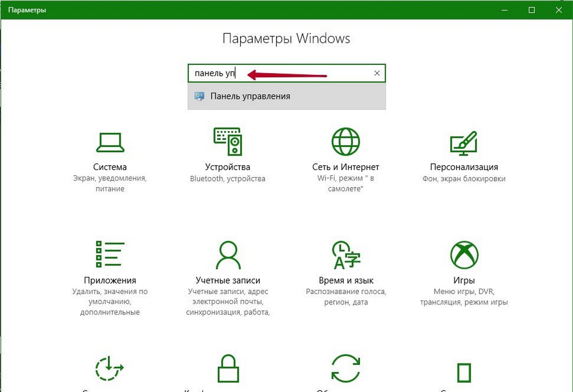The width and height of the screenshot is (573, 392).
Task: Click the Экран, уведомления, питание description
Action: coord(110,184)
